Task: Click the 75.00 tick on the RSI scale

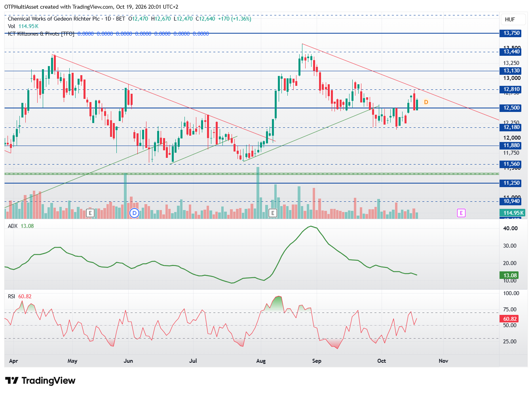Action: 510,309
